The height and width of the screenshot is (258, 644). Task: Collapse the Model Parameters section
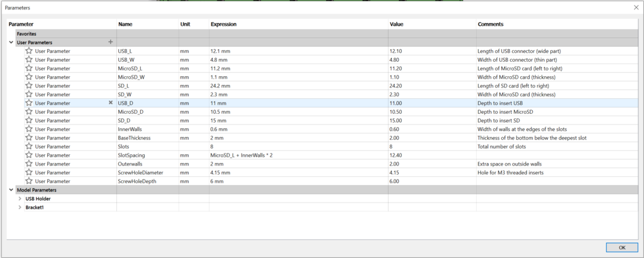click(x=11, y=190)
